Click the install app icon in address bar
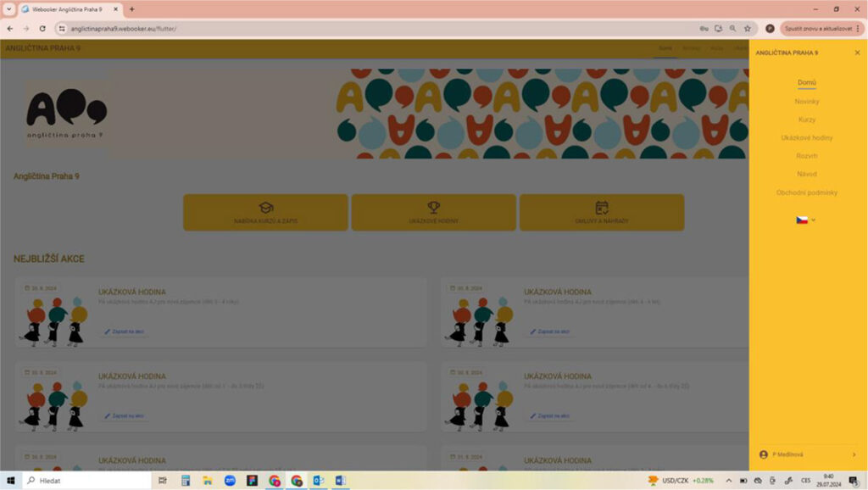This screenshot has width=868, height=490. pyautogui.click(x=719, y=28)
